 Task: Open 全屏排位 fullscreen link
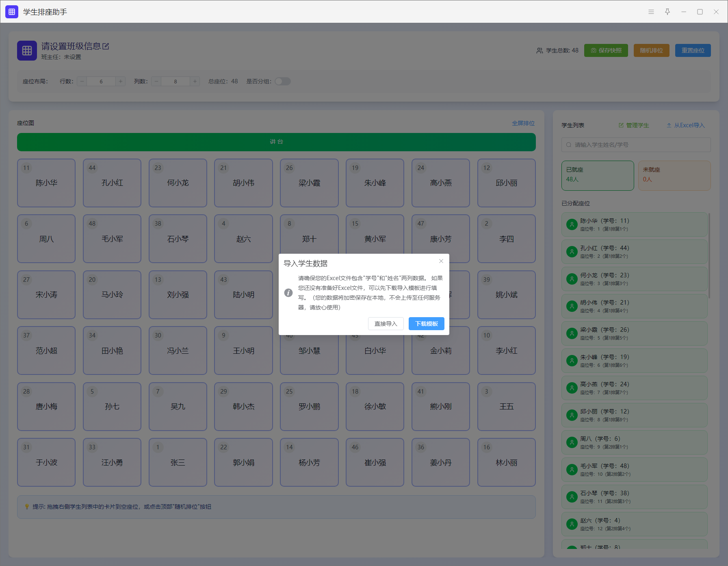pos(523,123)
